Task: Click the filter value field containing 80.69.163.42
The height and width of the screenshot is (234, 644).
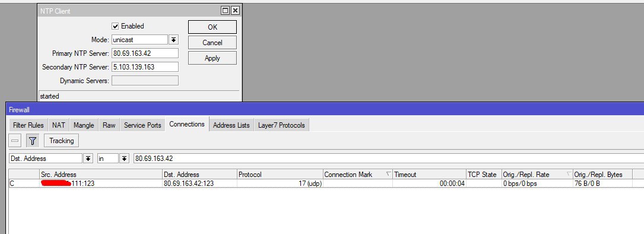Action: click(388, 159)
